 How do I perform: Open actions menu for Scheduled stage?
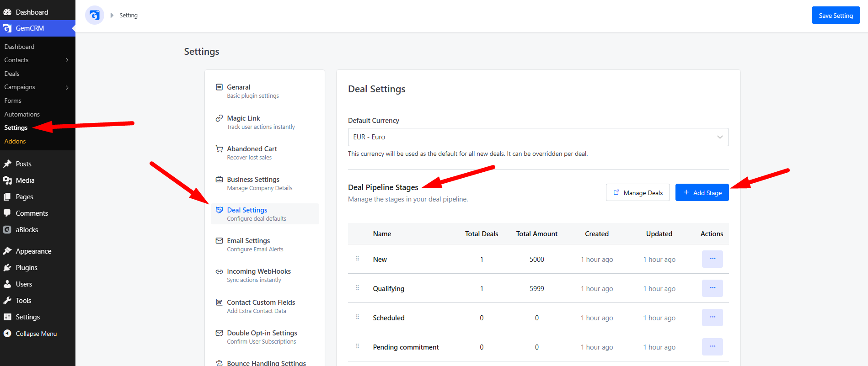pos(713,318)
